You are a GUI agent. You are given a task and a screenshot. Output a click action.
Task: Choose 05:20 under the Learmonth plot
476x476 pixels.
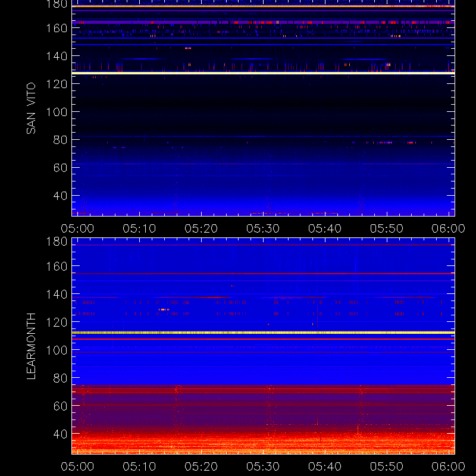tap(201, 466)
